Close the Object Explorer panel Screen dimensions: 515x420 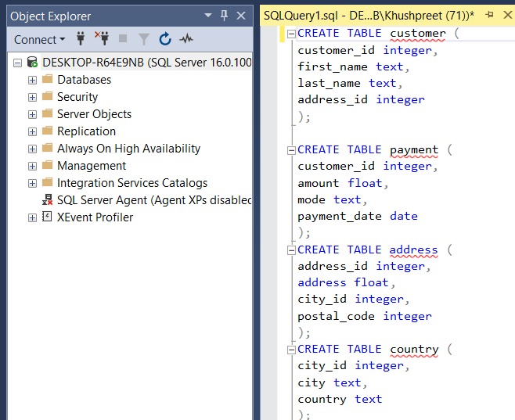coord(241,16)
